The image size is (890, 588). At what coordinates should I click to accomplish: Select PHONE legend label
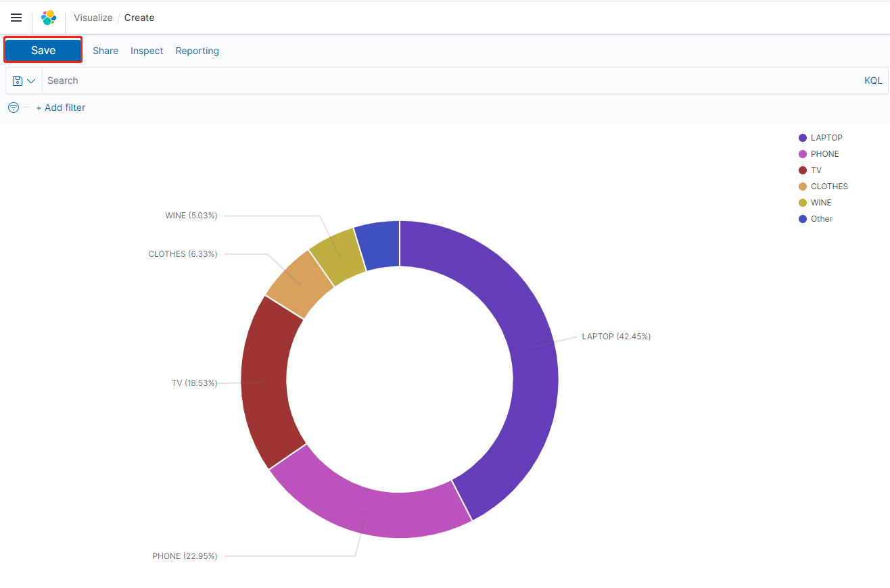click(x=824, y=154)
